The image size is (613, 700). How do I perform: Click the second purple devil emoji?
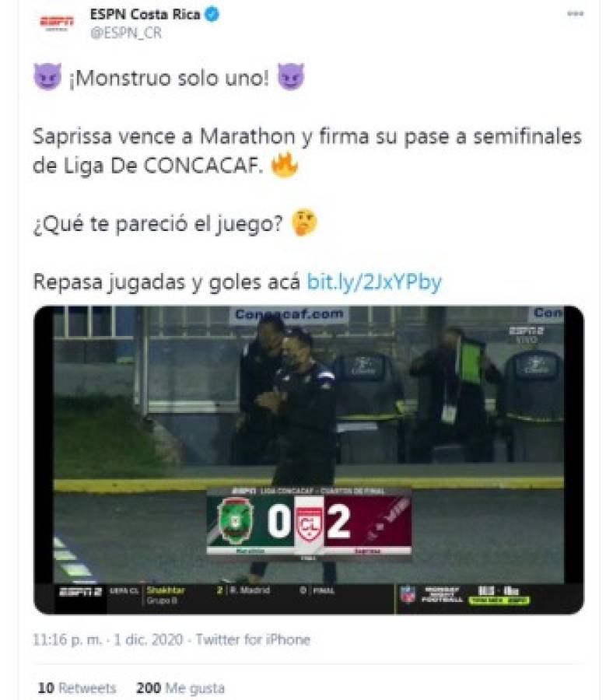[291, 76]
